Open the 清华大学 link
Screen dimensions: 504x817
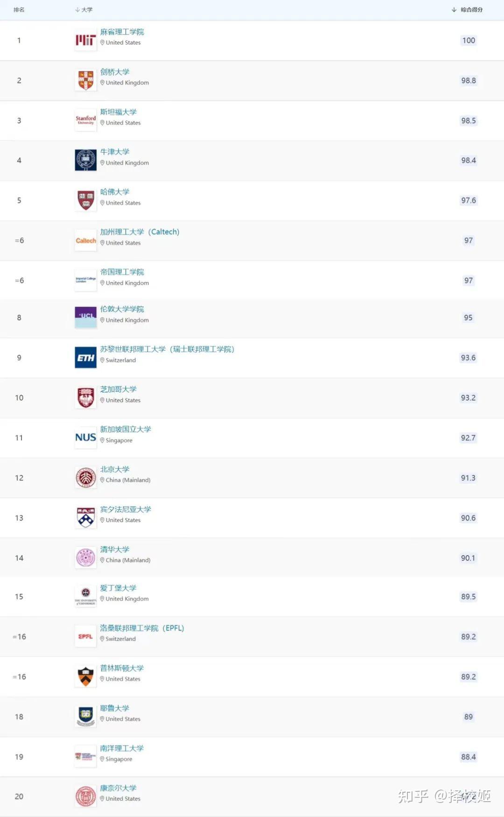(115, 549)
